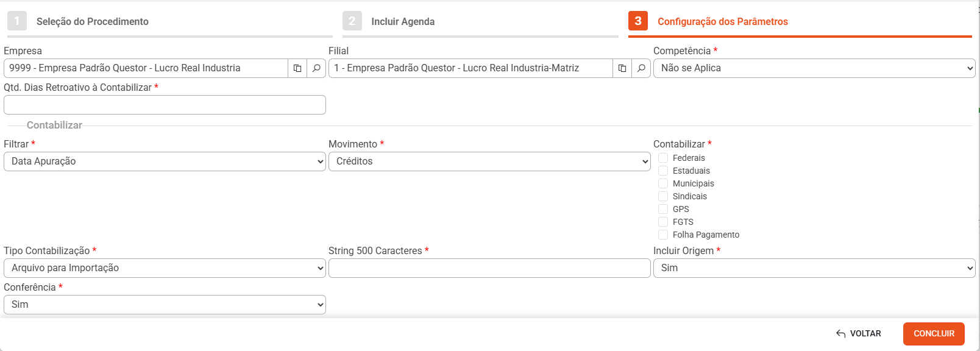The image size is (980, 351).
Task: Click the search magnifier beside Empresa field
Action: 316,68
